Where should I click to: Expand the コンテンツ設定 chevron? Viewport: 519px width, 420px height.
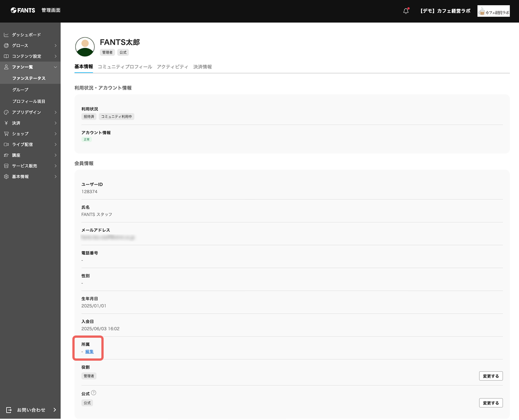[x=55, y=56]
